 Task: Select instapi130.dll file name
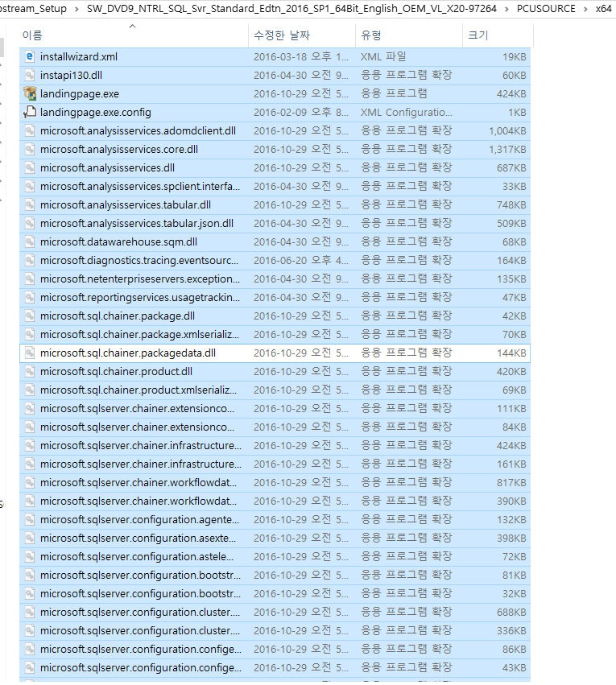coord(71,75)
